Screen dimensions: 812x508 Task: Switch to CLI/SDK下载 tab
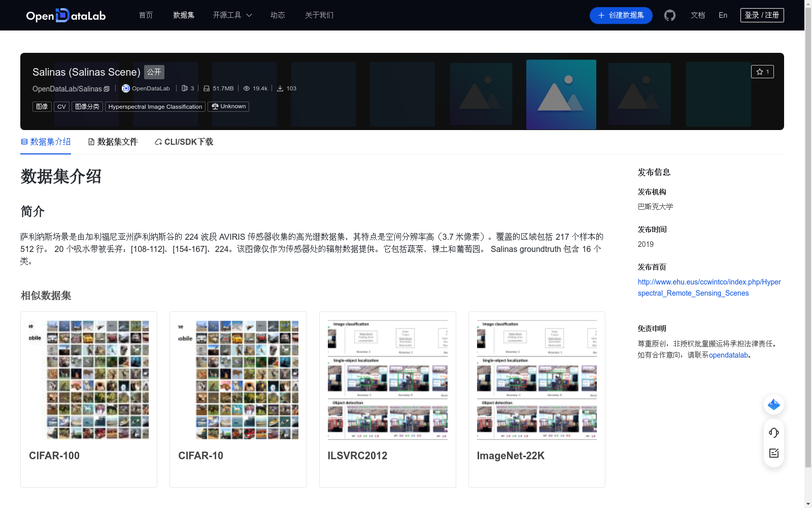[x=184, y=142]
